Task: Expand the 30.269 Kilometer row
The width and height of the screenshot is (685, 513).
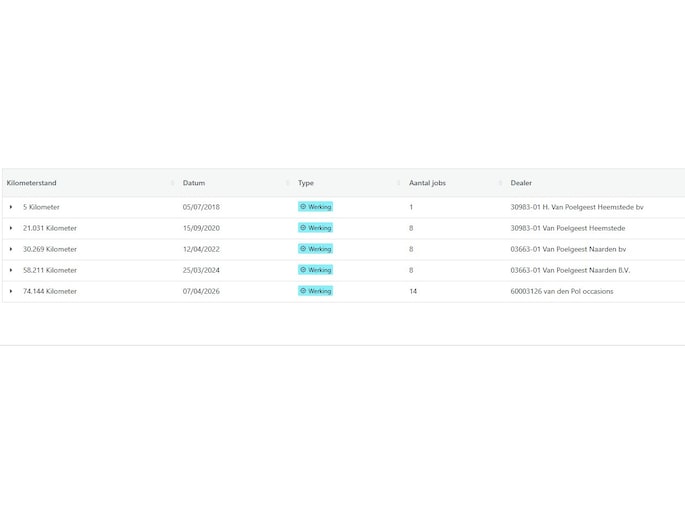Action: [11, 249]
